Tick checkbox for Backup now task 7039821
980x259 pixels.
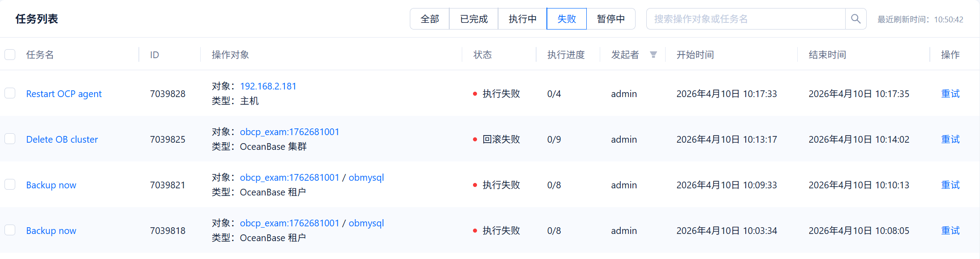[x=10, y=185]
